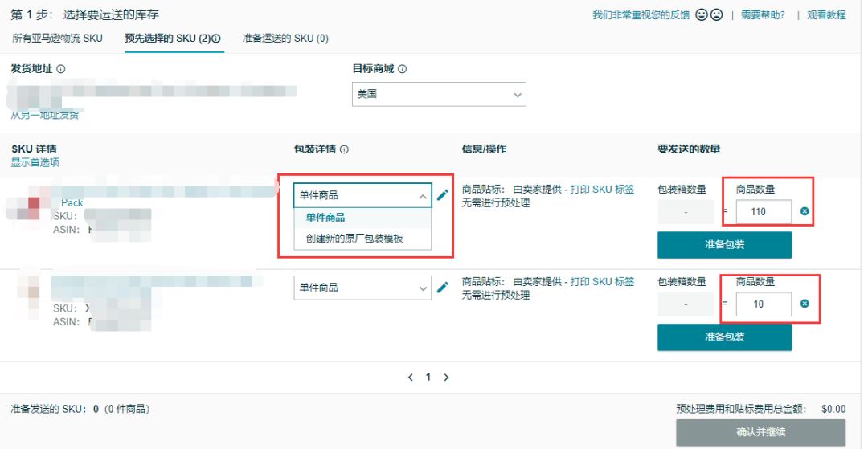This screenshot has height=449, width=868.
Task: Click first SKU 包装箱数量 disabled field
Action: click(x=686, y=212)
